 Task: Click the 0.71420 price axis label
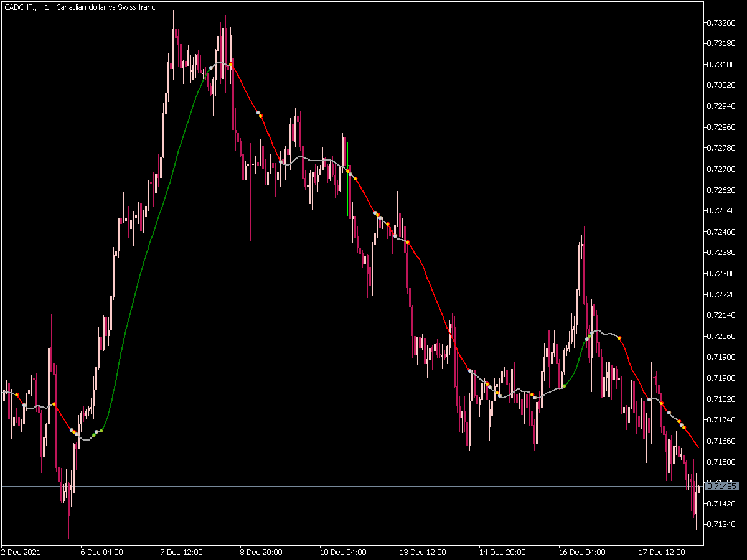pyautogui.click(x=721, y=503)
